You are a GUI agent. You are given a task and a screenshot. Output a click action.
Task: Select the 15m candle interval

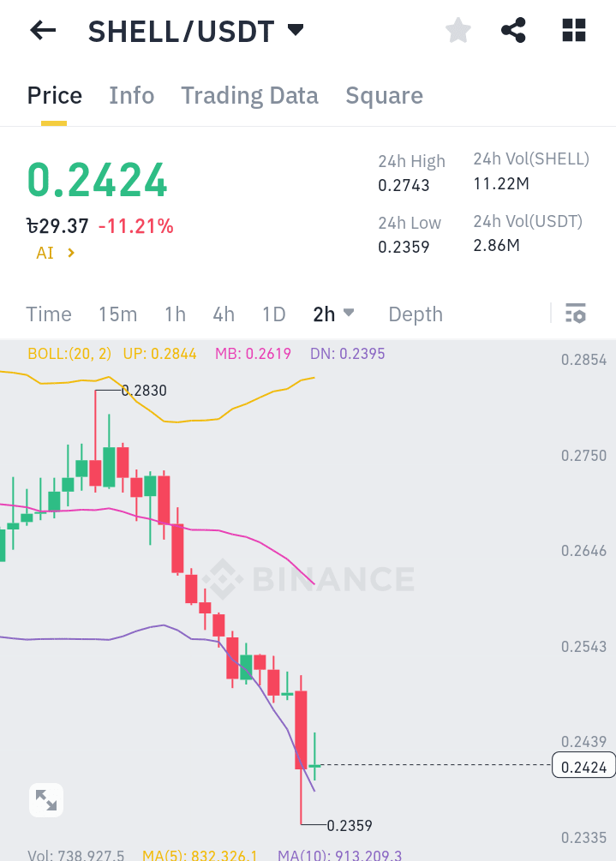pos(117,314)
